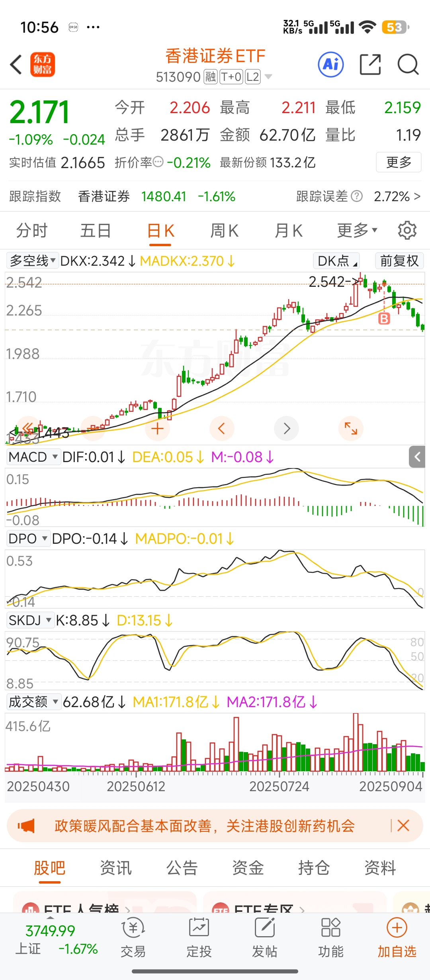The height and width of the screenshot is (980, 430).
Task: Switch to 资料 tab
Action: [380, 868]
